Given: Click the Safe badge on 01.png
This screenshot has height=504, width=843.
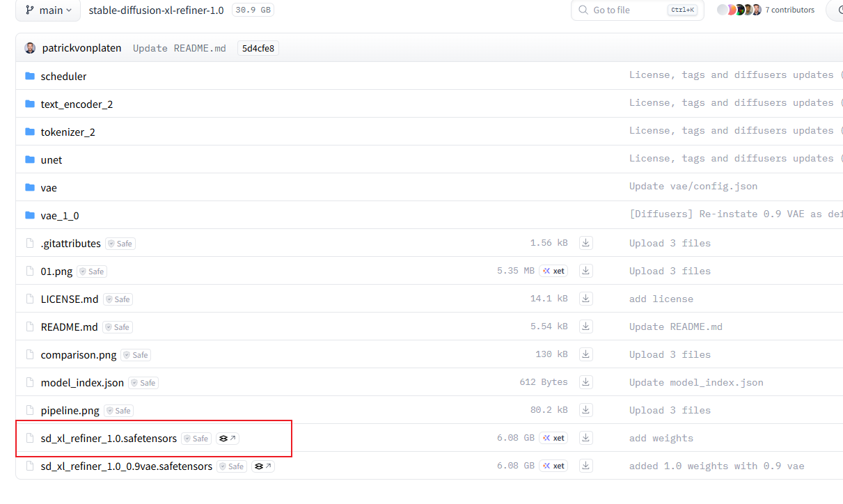Looking at the screenshot, I should click(92, 271).
